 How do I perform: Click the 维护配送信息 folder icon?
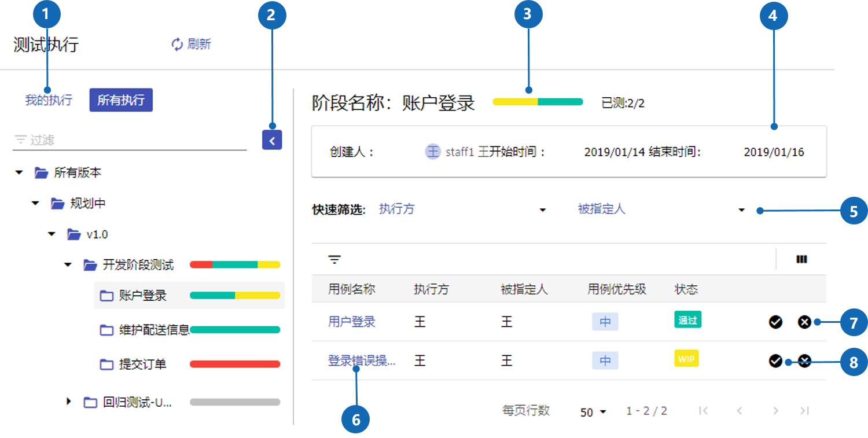pos(106,330)
